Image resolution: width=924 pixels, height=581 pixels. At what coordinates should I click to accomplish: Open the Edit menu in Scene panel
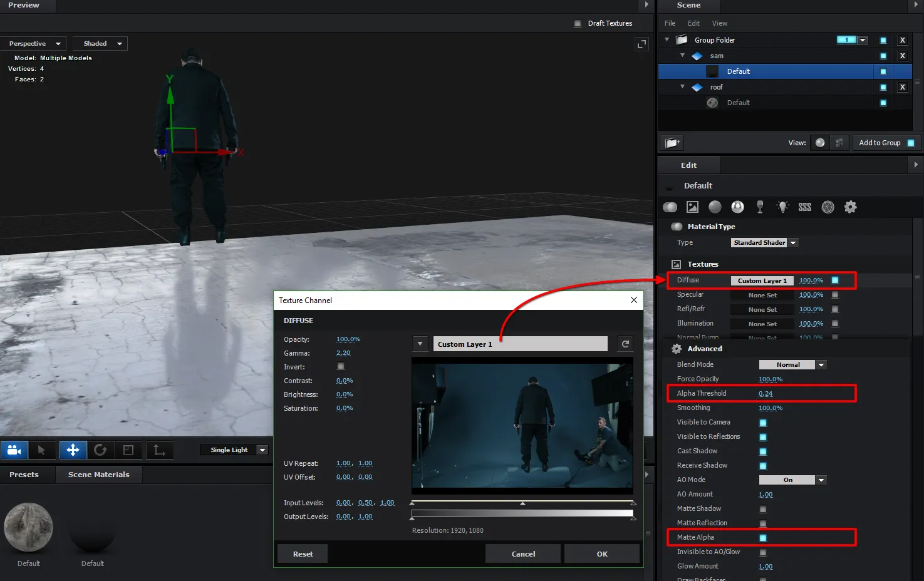click(x=693, y=23)
